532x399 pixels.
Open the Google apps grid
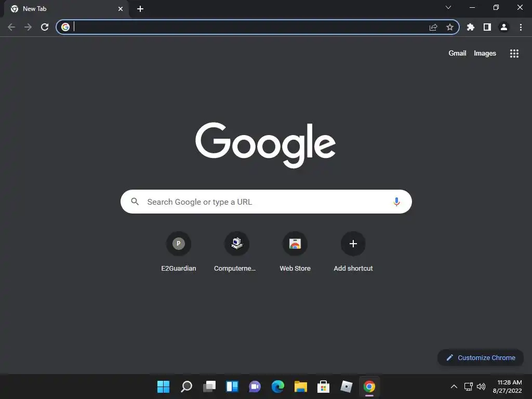[514, 54]
